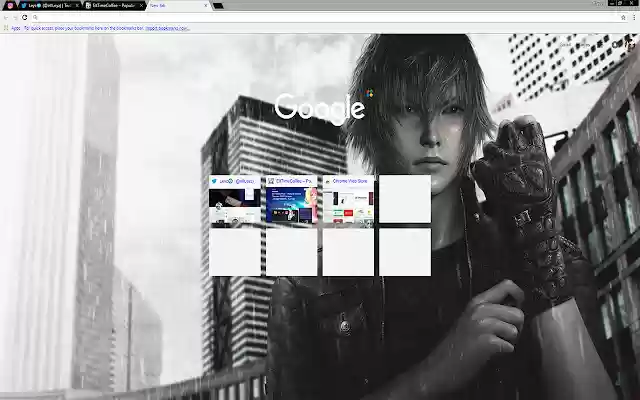Image resolution: width=640 pixels, height=400 pixels.
Task: Open the Chrome three-dot menu
Action: [x=634, y=18]
